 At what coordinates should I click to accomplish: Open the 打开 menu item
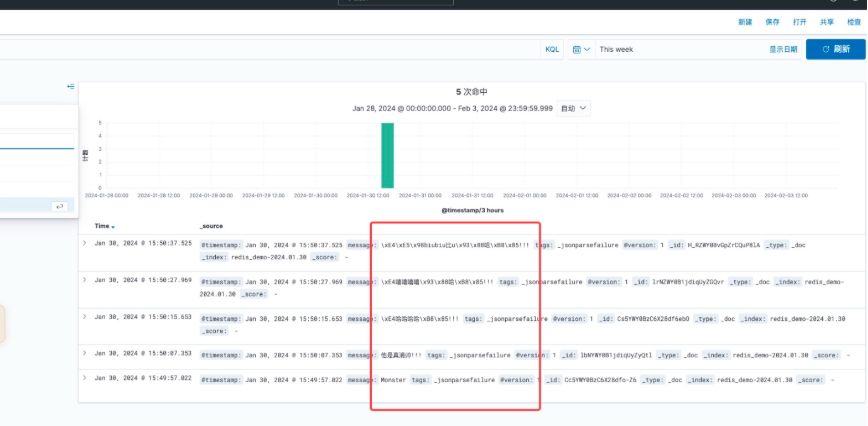point(799,22)
